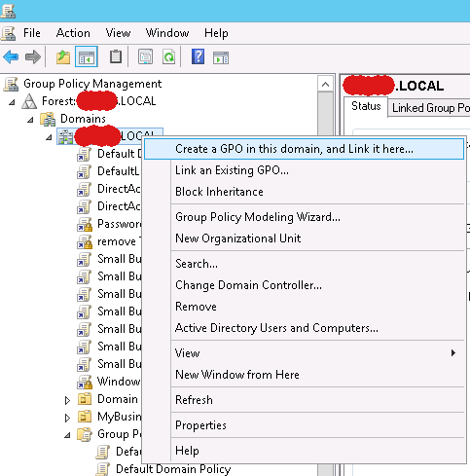
Task: Collapse the Domains tree node
Action: [30, 120]
